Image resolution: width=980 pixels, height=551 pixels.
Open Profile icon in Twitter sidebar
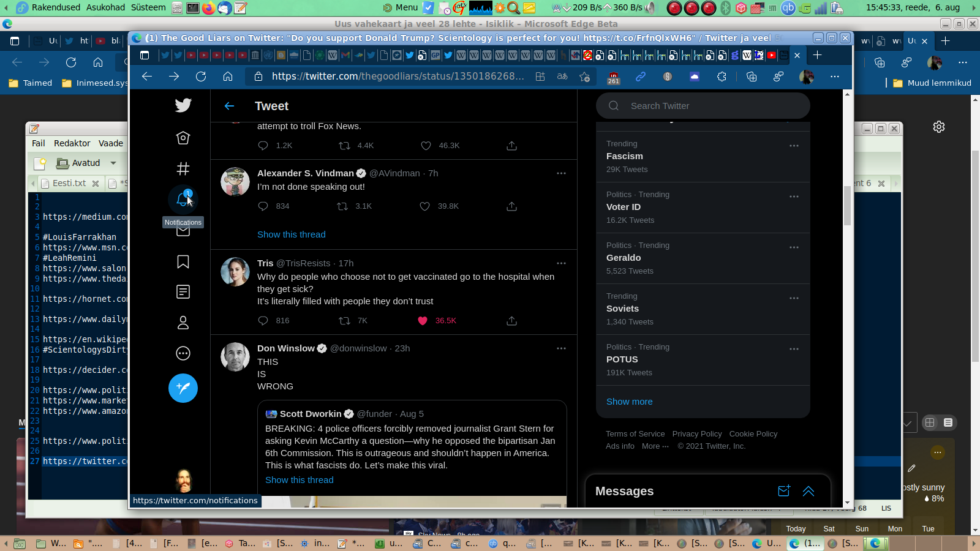click(183, 323)
